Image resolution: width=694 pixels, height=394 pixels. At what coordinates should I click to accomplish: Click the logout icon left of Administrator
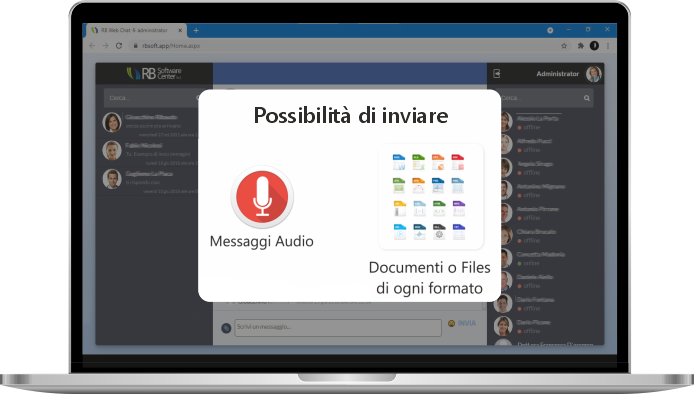(x=497, y=73)
